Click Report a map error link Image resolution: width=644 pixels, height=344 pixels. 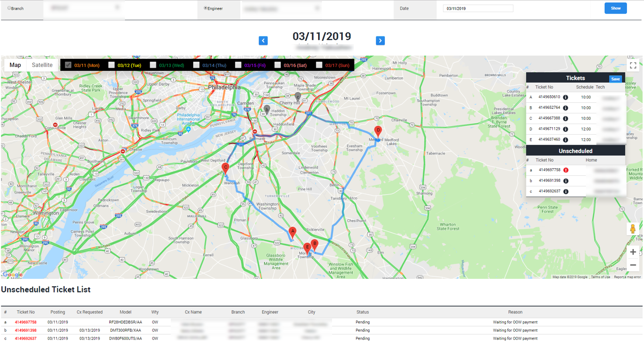627,277
